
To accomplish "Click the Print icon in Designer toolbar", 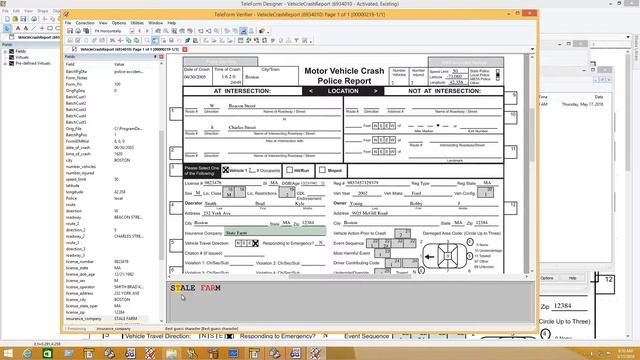I will click(x=34, y=19).
